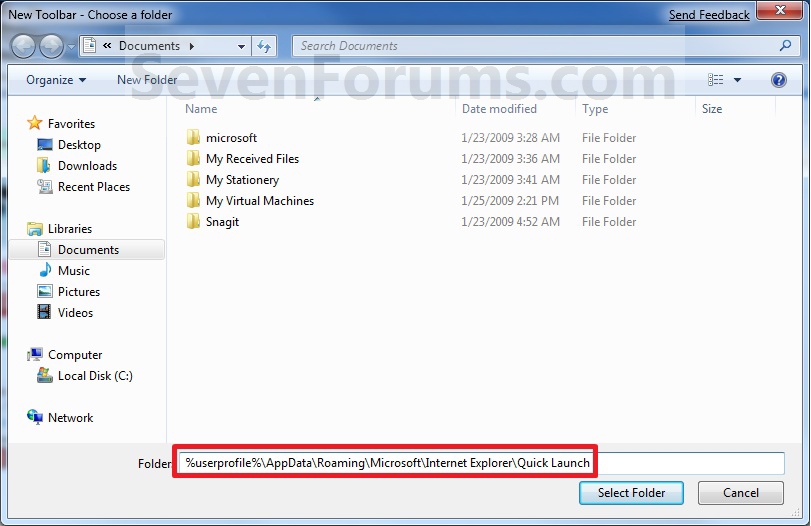Click the My Stationery folder icon
811x526 pixels.
pos(193,179)
